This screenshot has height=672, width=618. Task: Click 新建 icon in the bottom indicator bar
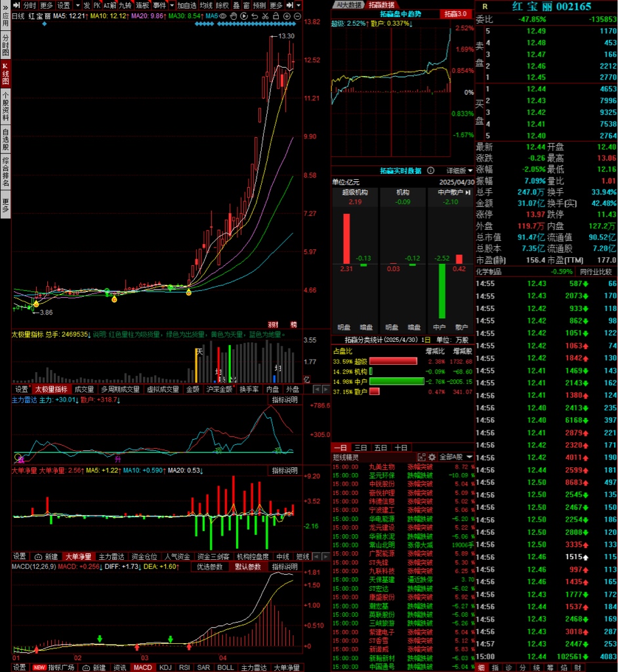[x=94, y=667]
